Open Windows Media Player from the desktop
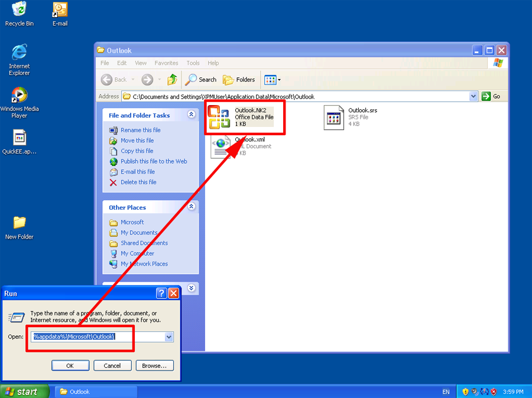This screenshot has width=532, height=398. [18, 94]
